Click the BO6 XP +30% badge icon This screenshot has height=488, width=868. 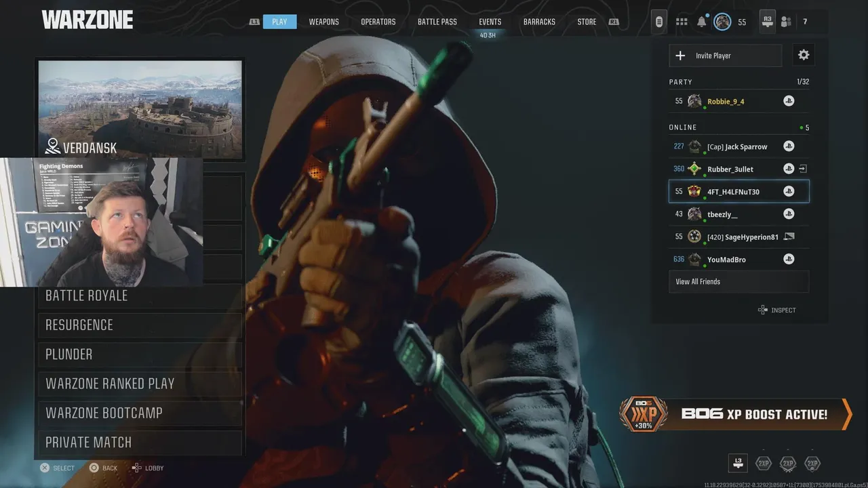click(x=644, y=414)
